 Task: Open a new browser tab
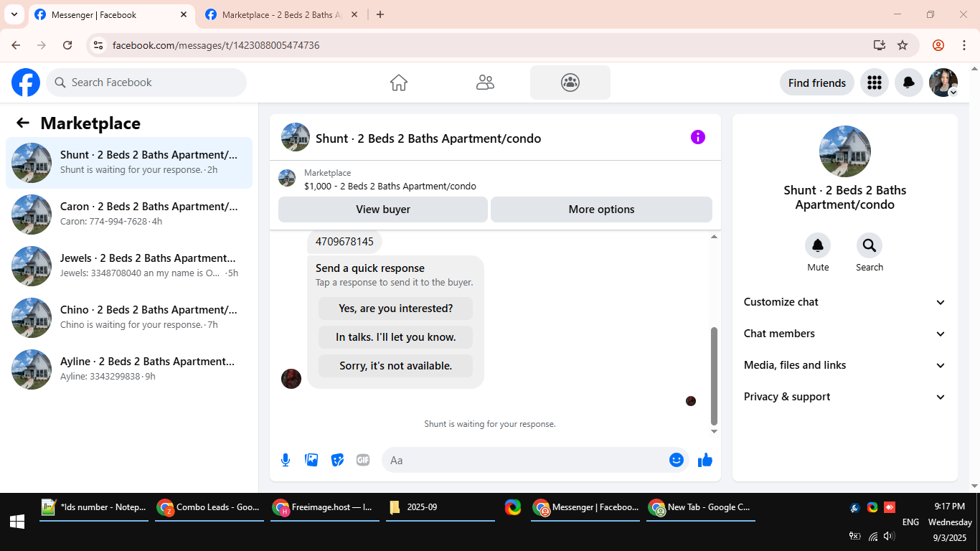coord(380,14)
